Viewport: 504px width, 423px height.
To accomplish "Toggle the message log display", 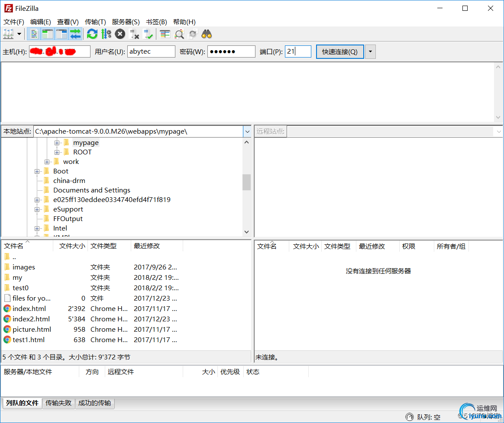I will pos(34,34).
